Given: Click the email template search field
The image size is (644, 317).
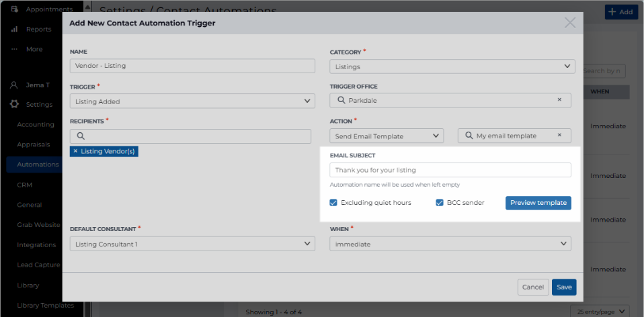Looking at the screenshot, I should tap(514, 136).
